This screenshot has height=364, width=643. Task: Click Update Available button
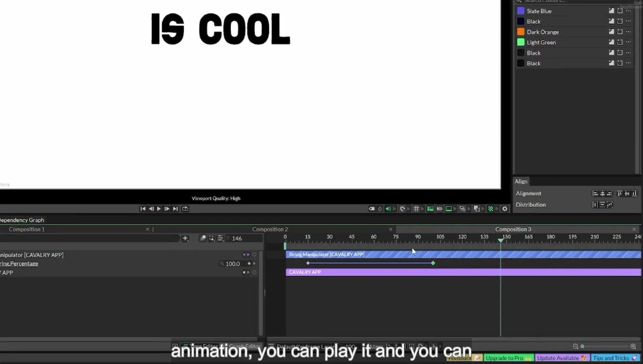point(562,358)
